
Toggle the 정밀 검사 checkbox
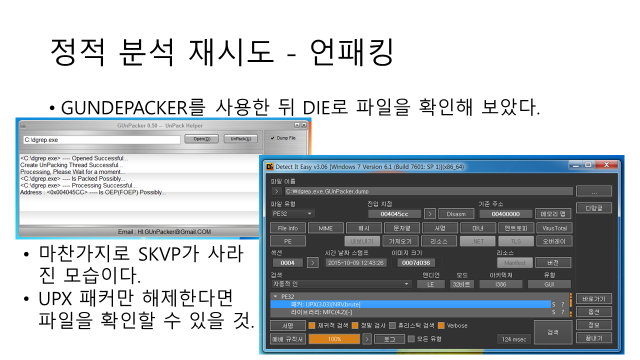tap(355, 325)
